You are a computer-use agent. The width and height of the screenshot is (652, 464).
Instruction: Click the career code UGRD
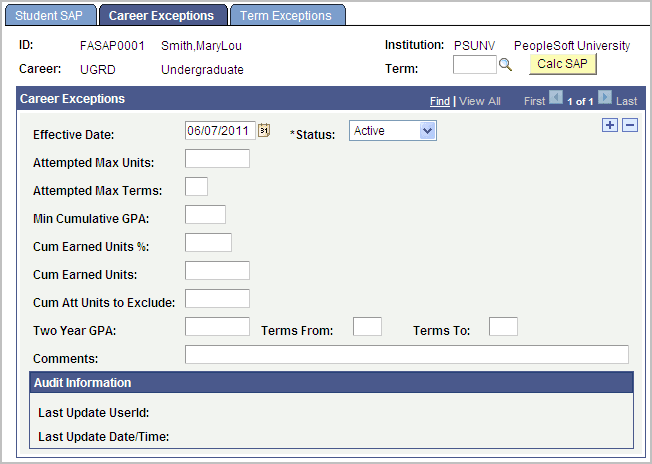98,69
